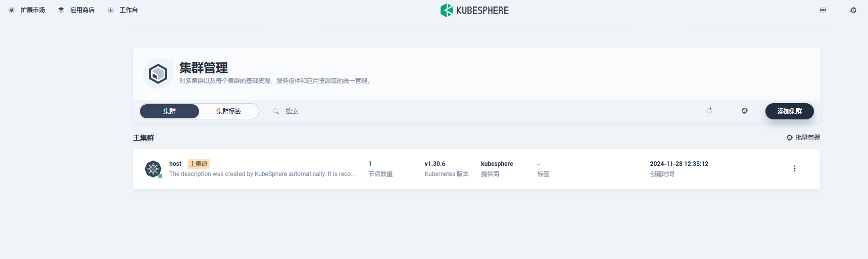Open the toolbar gear next to refresh
The image size is (868, 259).
pyautogui.click(x=745, y=111)
